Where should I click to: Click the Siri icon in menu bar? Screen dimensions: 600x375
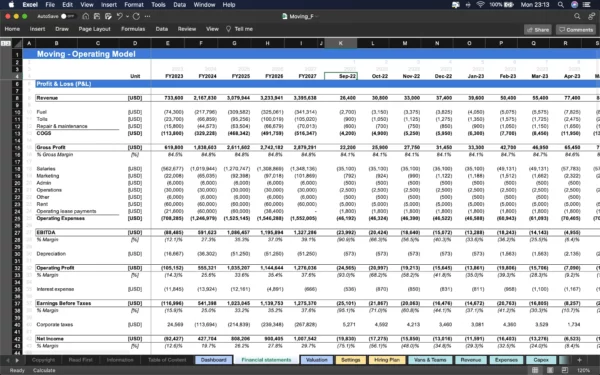(574, 5)
